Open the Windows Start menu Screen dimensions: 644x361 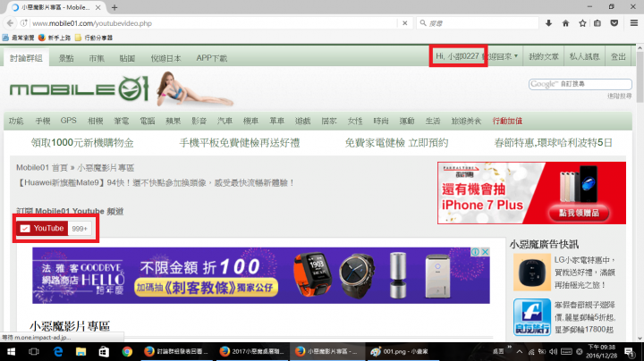coord(11,351)
